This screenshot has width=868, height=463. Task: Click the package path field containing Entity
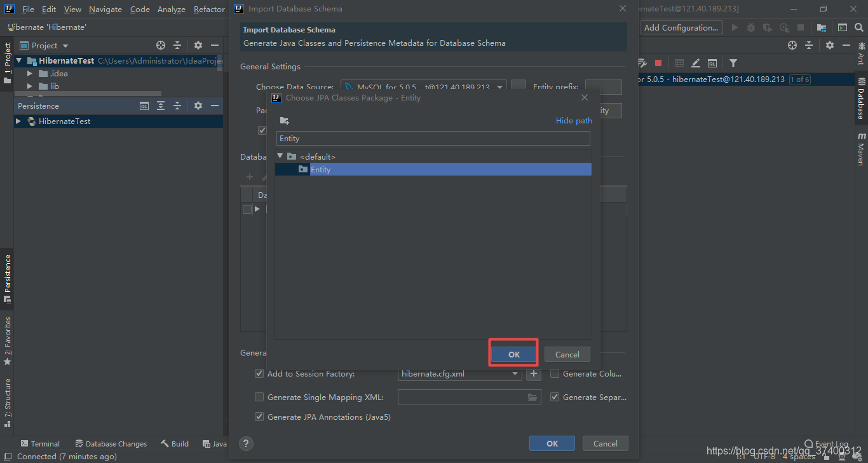433,138
